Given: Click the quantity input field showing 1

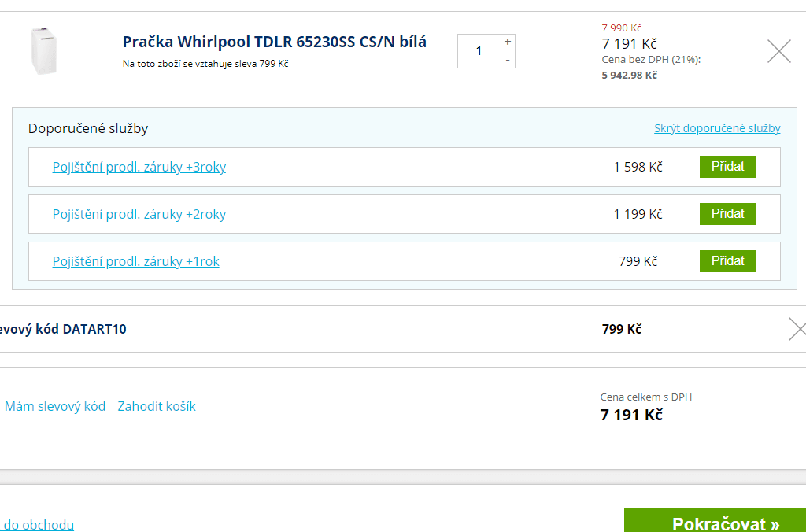Looking at the screenshot, I should (479, 51).
